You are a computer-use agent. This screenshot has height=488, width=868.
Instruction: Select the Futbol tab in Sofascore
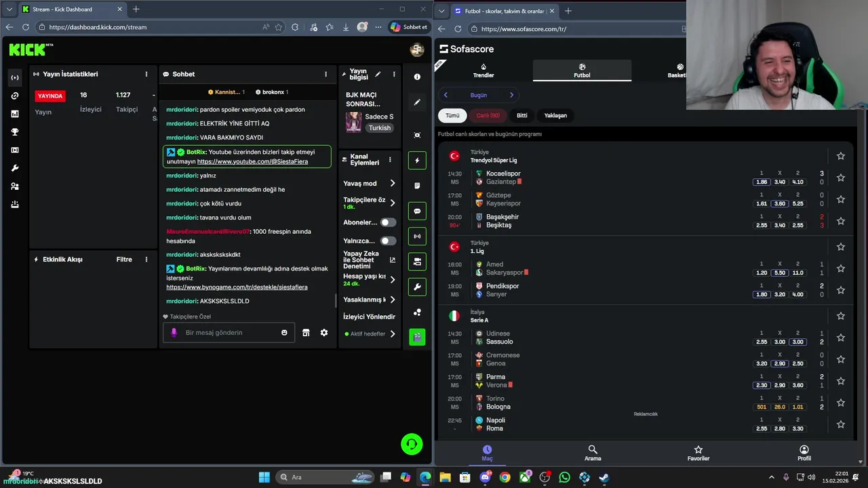[x=582, y=71]
